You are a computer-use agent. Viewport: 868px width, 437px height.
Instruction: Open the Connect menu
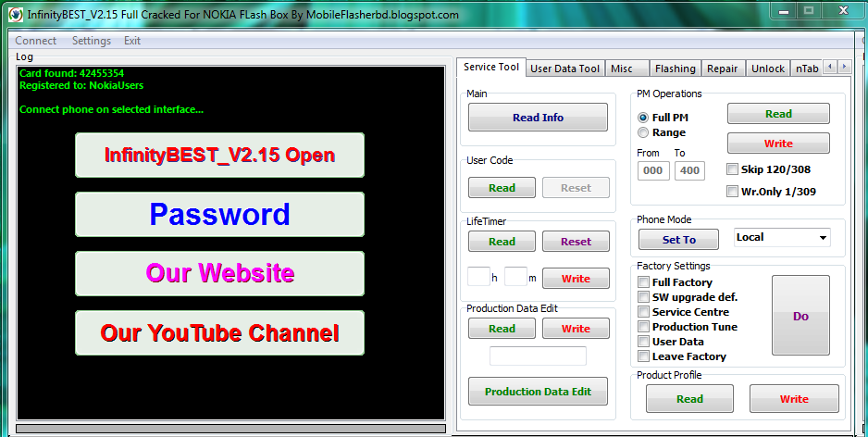pos(36,41)
